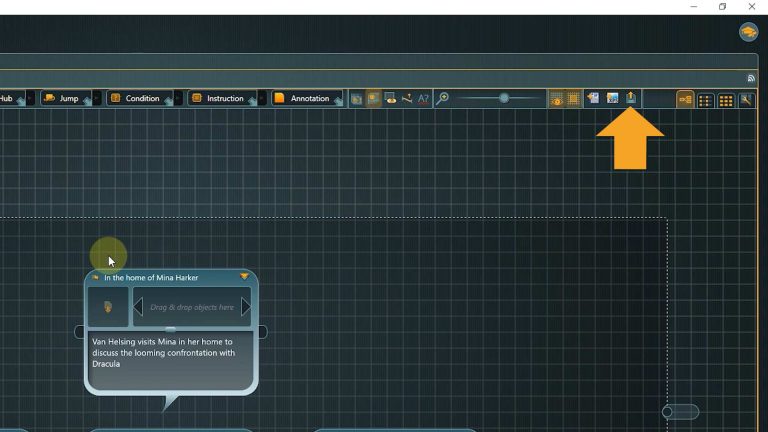Click the small flag icon in node header
This screenshot has width=768, height=432.
95,277
